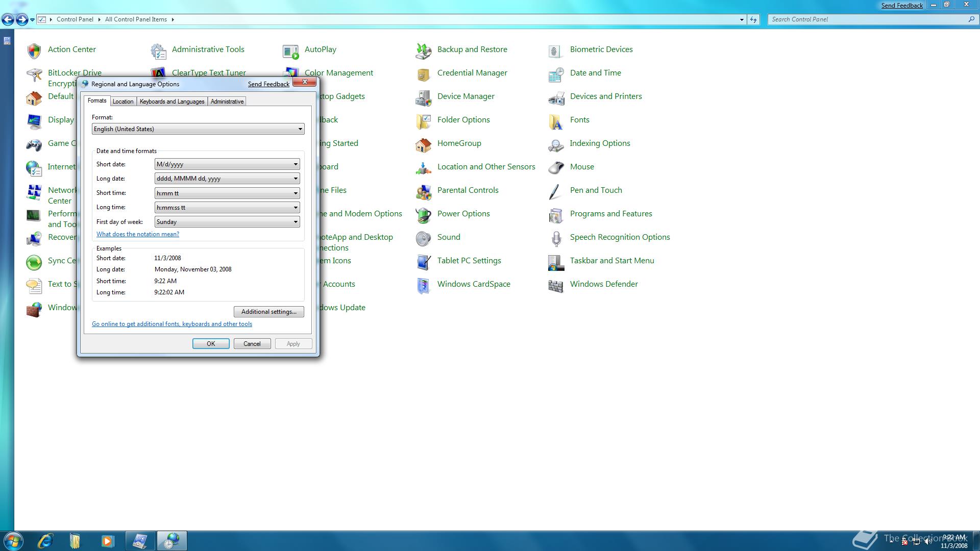
Task: Open the Fonts icon
Action: [x=556, y=121]
